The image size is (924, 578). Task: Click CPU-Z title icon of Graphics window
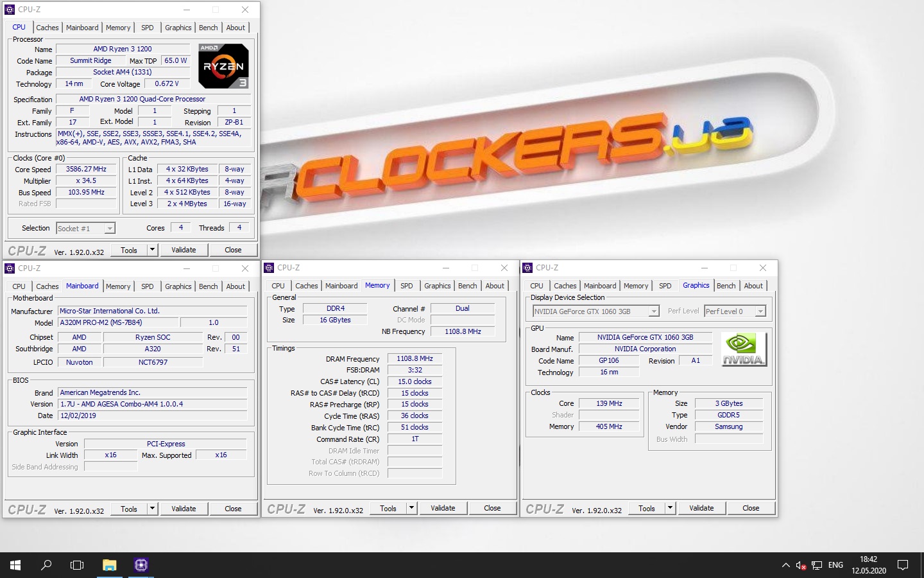point(528,268)
